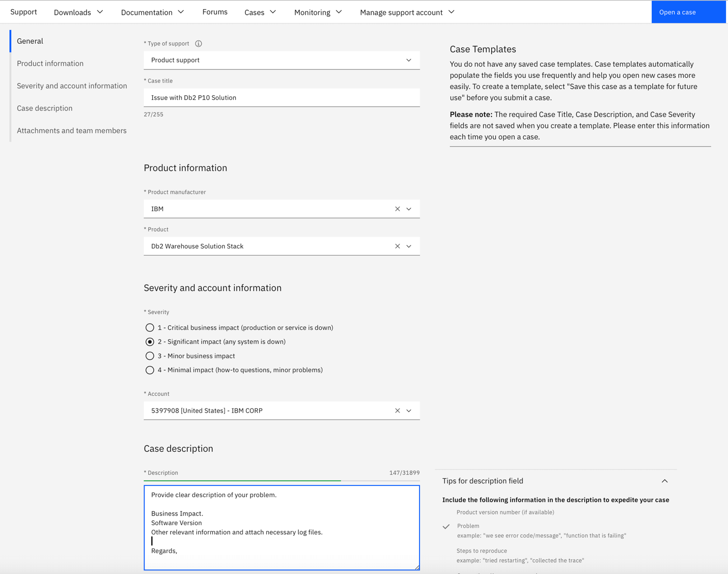Click the Case Templates heading
The width and height of the screenshot is (728, 574).
[x=483, y=49]
